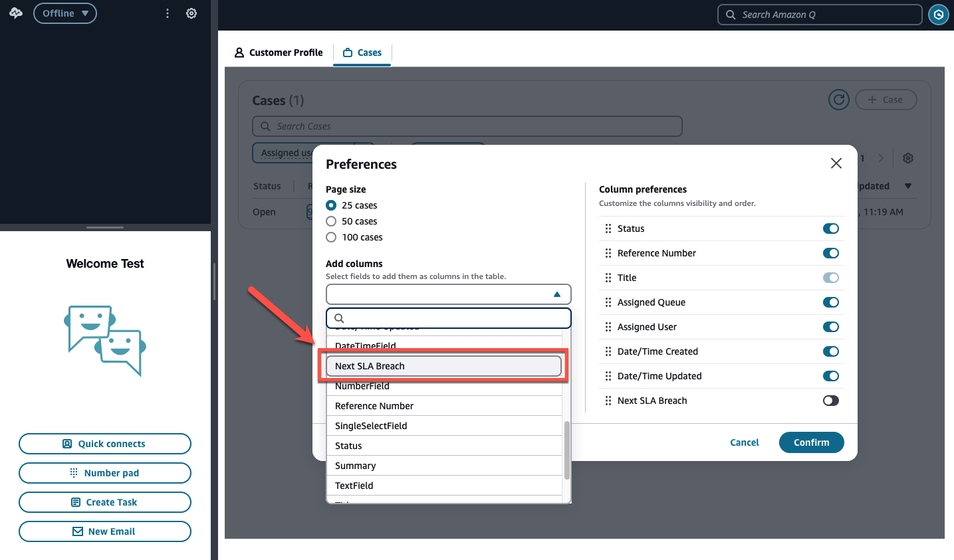Screen dimensions: 954x560
Task: Switch to the Customer Profile tab
Action: [x=279, y=52]
